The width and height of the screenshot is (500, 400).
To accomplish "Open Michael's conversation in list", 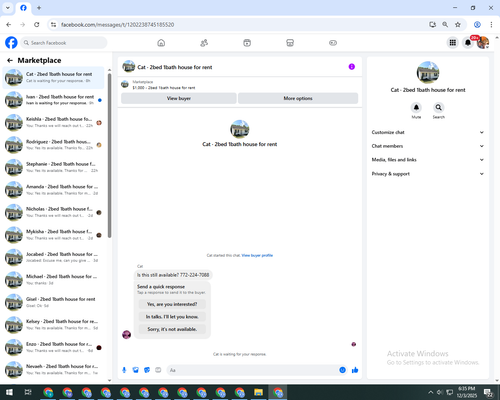I will (x=53, y=280).
